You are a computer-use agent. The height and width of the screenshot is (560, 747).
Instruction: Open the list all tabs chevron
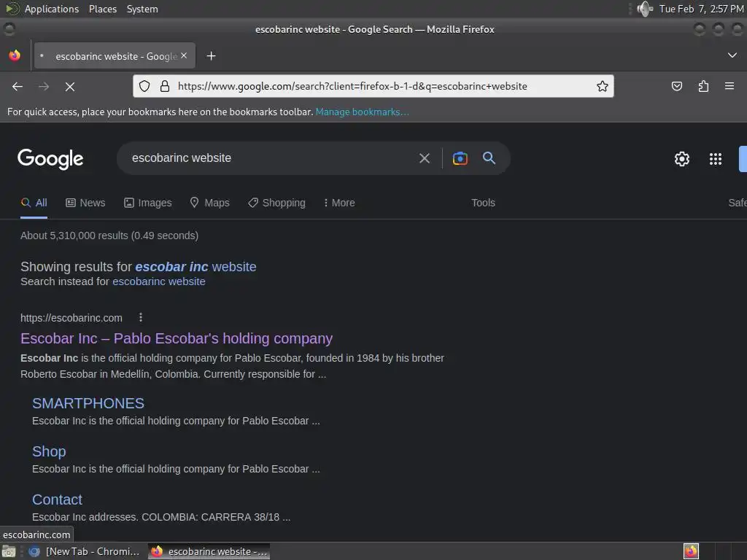pyautogui.click(x=732, y=55)
